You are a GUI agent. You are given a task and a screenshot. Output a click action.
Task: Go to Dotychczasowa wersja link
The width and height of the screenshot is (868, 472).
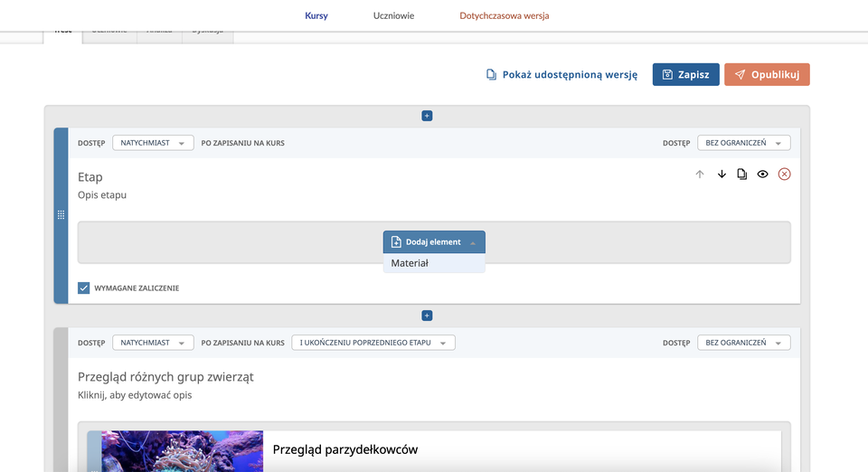tap(504, 15)
